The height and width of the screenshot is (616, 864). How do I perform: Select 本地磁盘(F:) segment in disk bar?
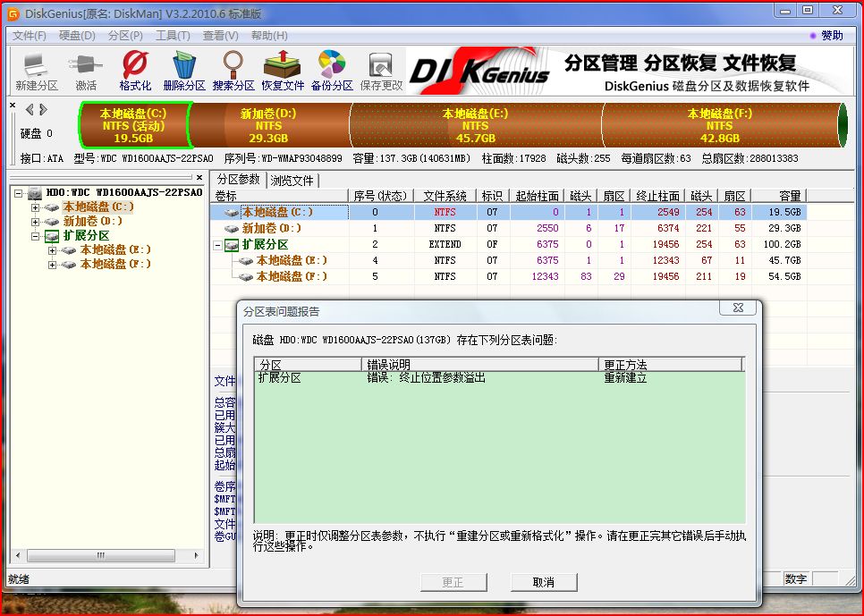720,125
